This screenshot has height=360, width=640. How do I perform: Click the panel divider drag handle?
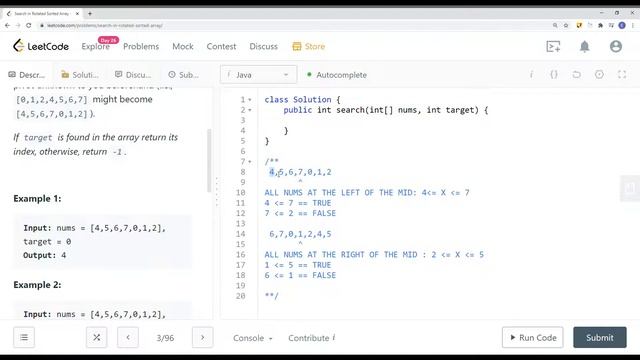tap(217, 192)
